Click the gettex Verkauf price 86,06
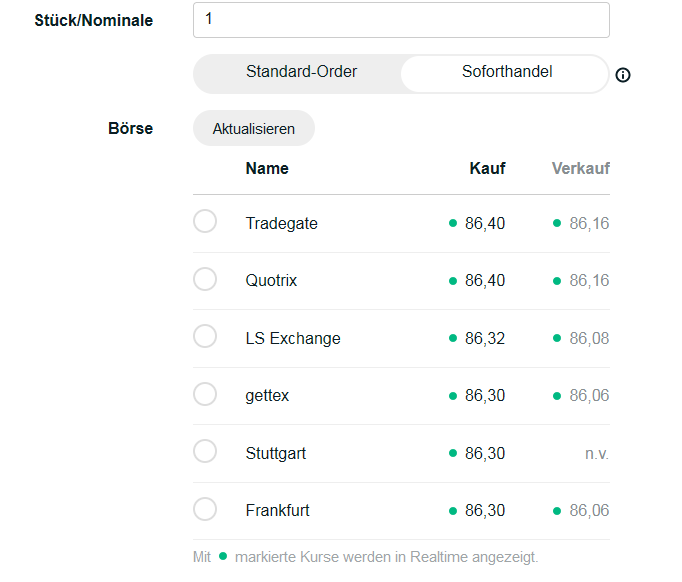The width and height of the screenshot is (682, 582). tap(589, 396)
